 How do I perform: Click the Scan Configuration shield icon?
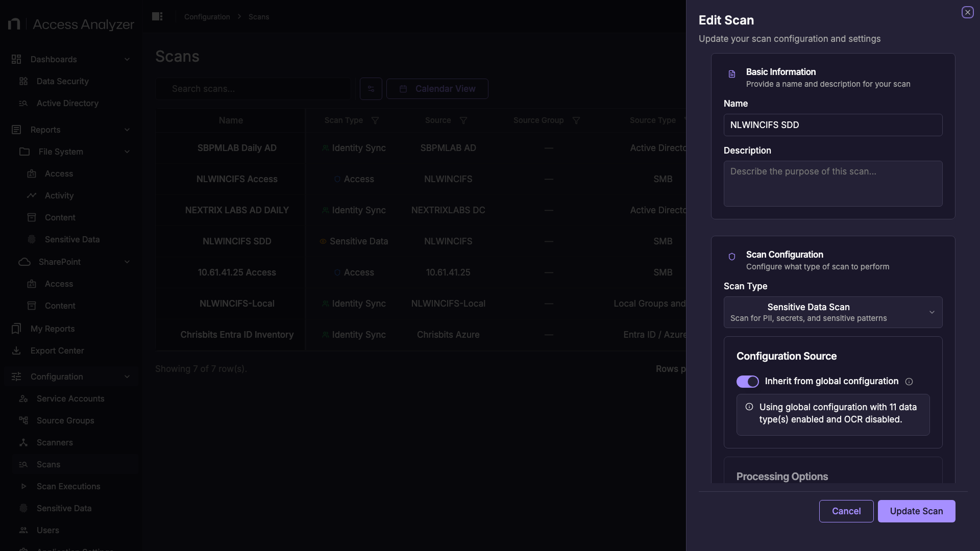(732, 257)
